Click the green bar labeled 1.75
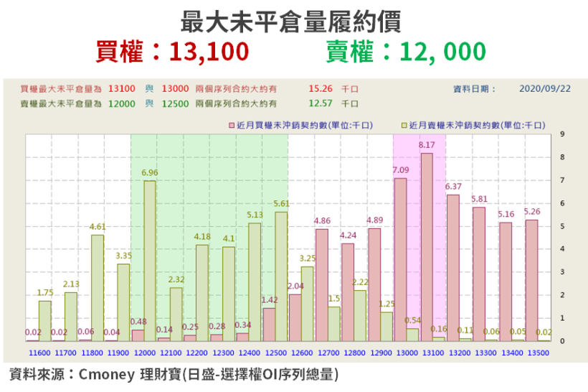588x392 pixels. click(45, 321)
